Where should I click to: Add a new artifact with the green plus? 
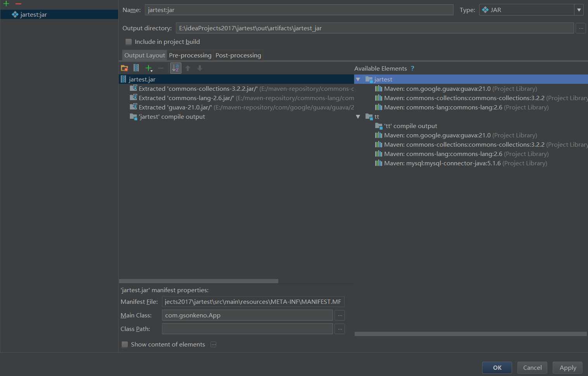pos(6,3)
